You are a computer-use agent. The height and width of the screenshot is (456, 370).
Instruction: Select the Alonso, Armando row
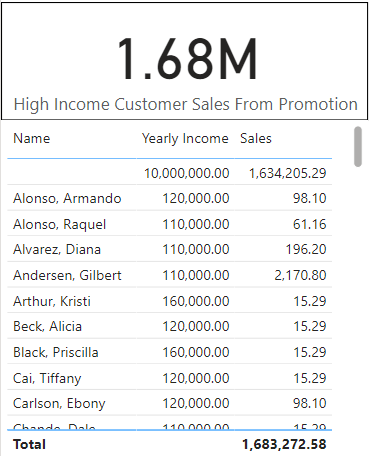tap(170, 198)
